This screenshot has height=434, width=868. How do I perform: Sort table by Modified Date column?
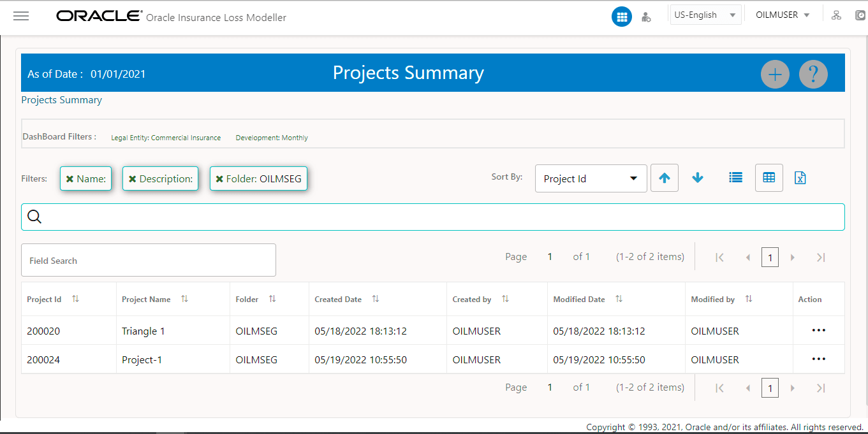[619, 299]
